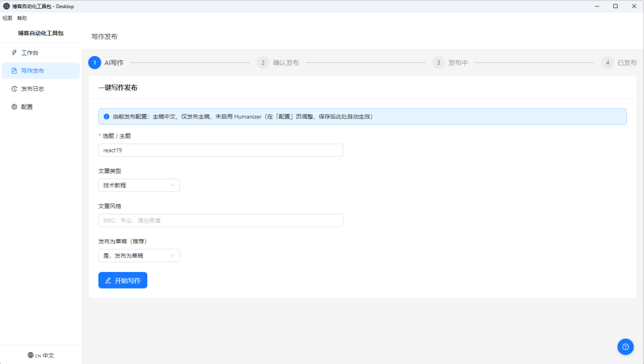644x364 pixels.
Task: Select 写作发布 in the sidebar
Action: click(41, 71)
